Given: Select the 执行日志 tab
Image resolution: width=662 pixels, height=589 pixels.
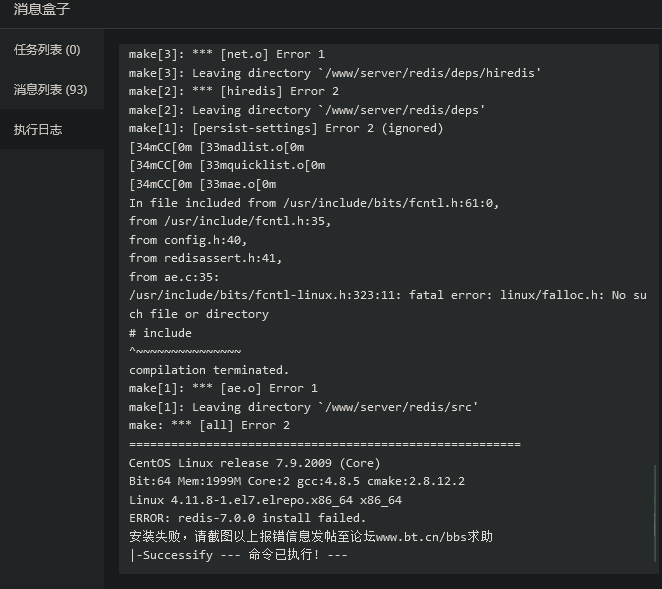Looking at the screenshot, I should pyautogui.click(x=38, y=130).
